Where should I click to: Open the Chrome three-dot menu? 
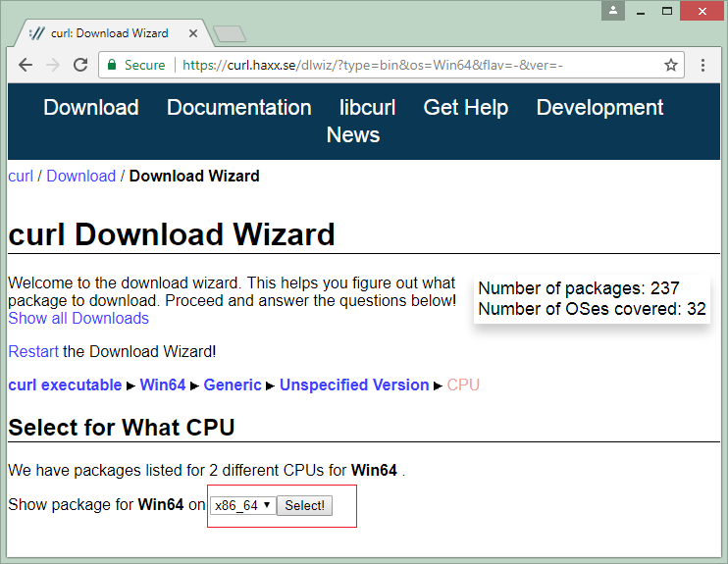pos(702,65)
